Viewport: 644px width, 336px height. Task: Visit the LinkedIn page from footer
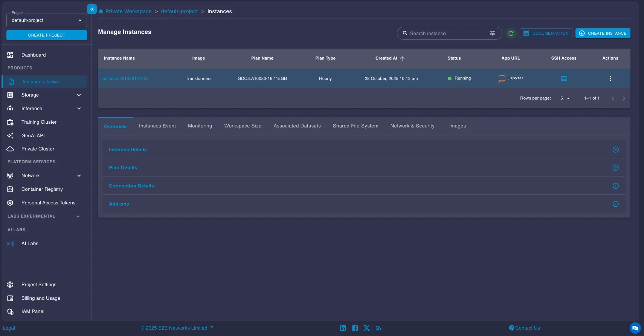tap(343, 328)
